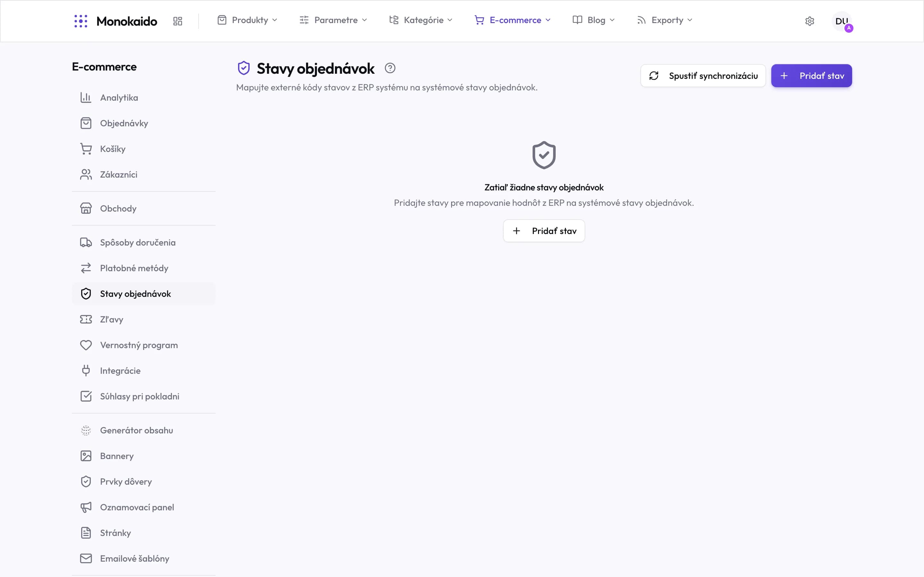Click the apps grid icon beside Monokaido
The image size is (924, 577).
point(177,21)
